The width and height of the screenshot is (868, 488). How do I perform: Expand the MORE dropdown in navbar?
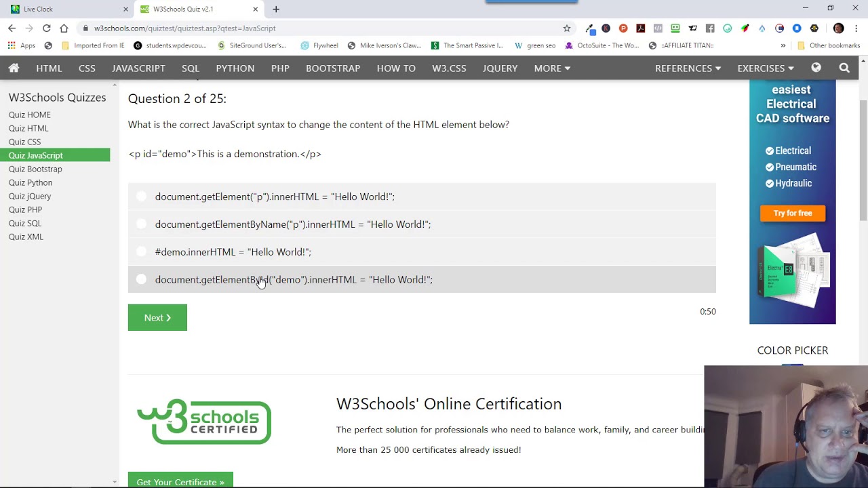552,68
